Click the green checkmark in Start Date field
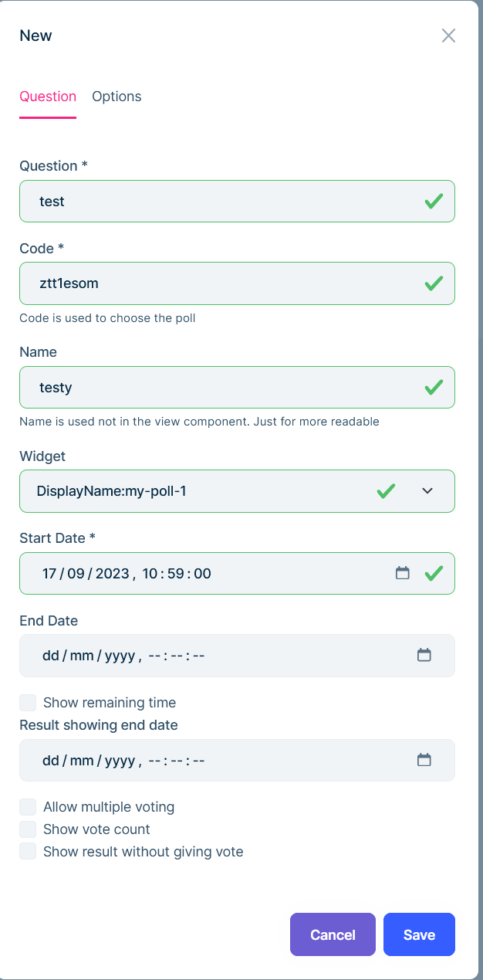Image resolution: width=483 pixels, height=980 pixels. click(434, 573)
